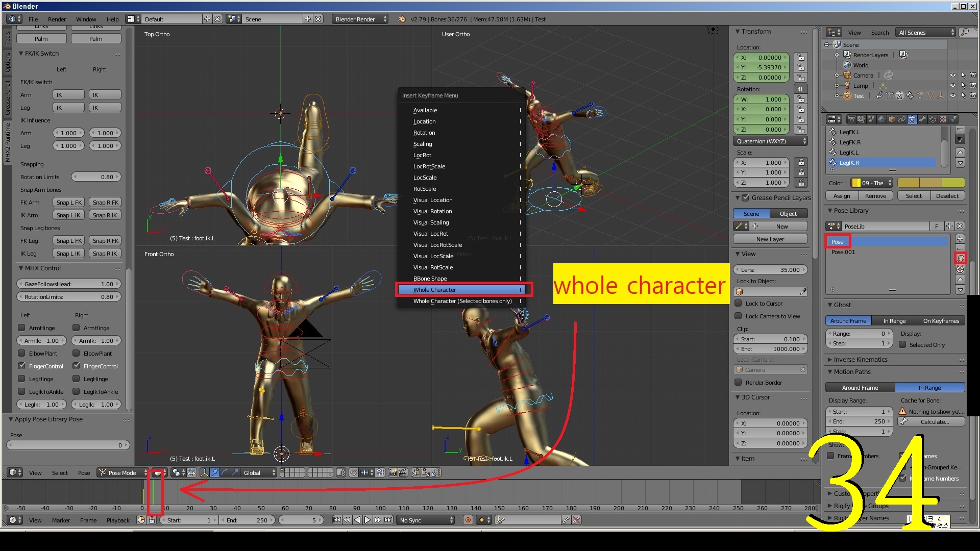
Task: Open the Quaternion (WXYZ) rotation mode dropdown
Action: pyautogui.click(x=770, y=141)
